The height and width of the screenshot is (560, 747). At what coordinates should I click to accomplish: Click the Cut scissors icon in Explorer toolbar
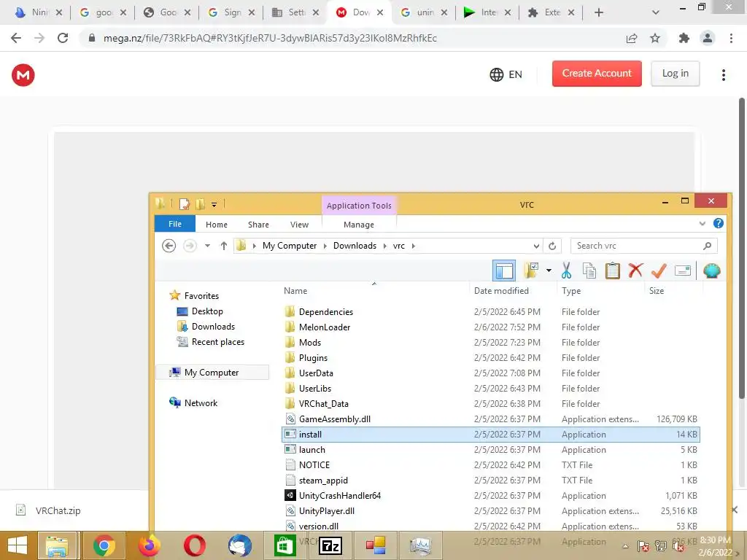click(x=566, y=271)
